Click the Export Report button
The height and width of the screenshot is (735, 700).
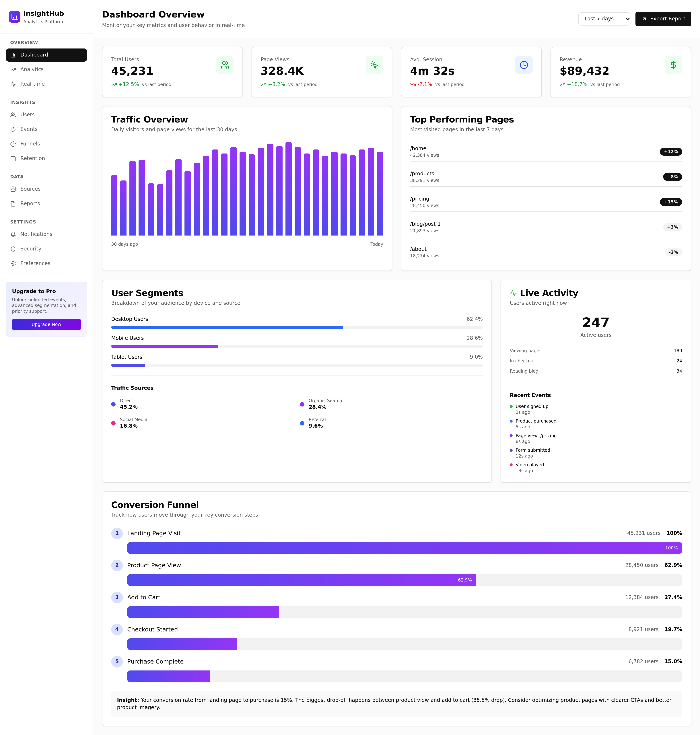pos(663,19)
